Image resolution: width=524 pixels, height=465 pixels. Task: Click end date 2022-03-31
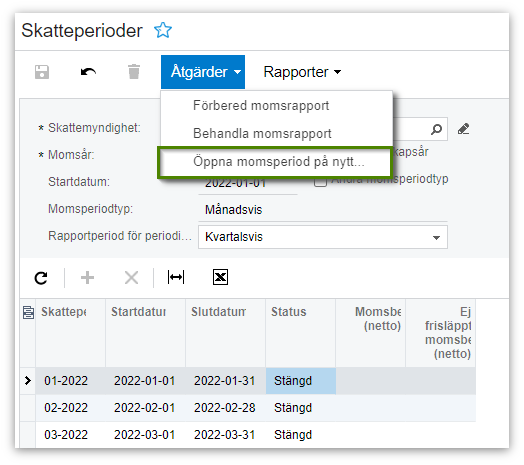click(x=226, y=435)
